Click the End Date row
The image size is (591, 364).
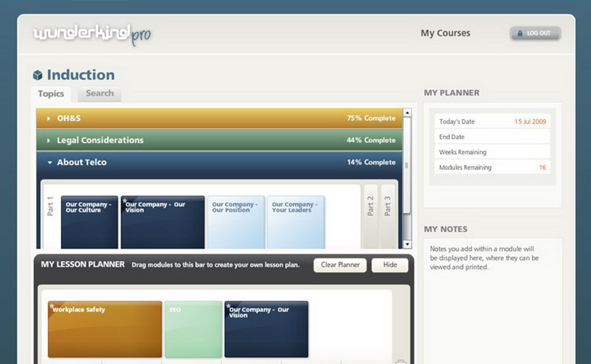[x=492, y=136]
